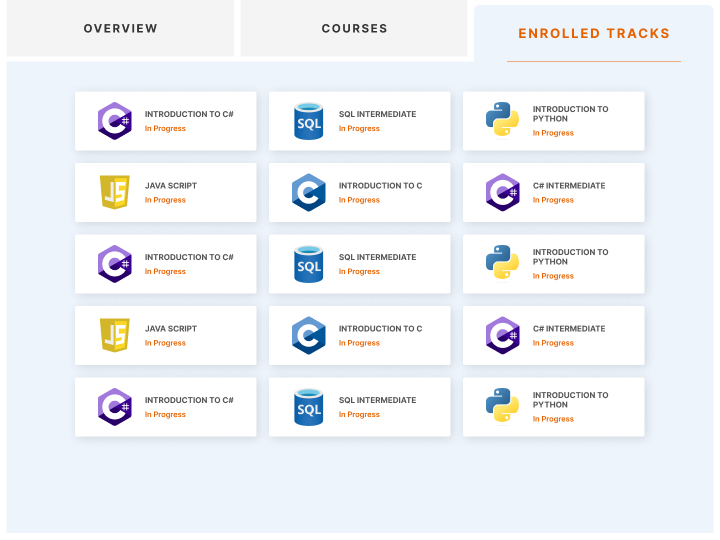720x540 pixels.
Task: Click 'In Progress' under the top row's Introduction to C#
Action: click(165, 129)
